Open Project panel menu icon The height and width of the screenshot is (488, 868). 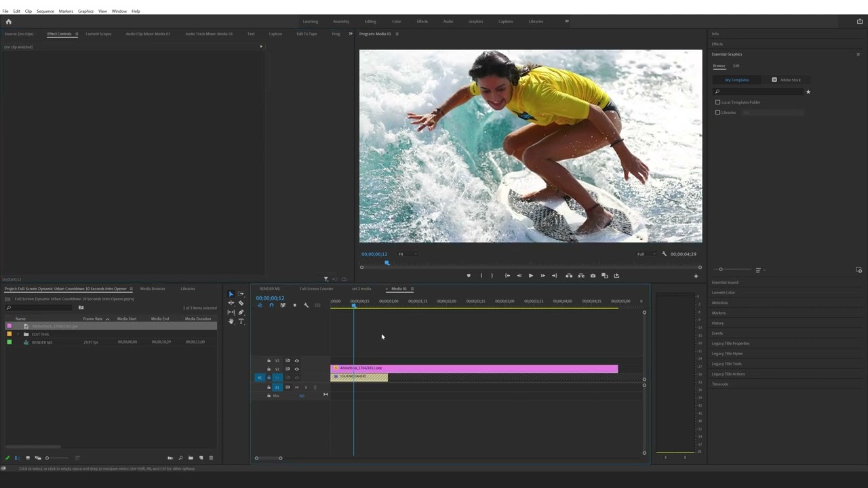click(x=131, y=289)
